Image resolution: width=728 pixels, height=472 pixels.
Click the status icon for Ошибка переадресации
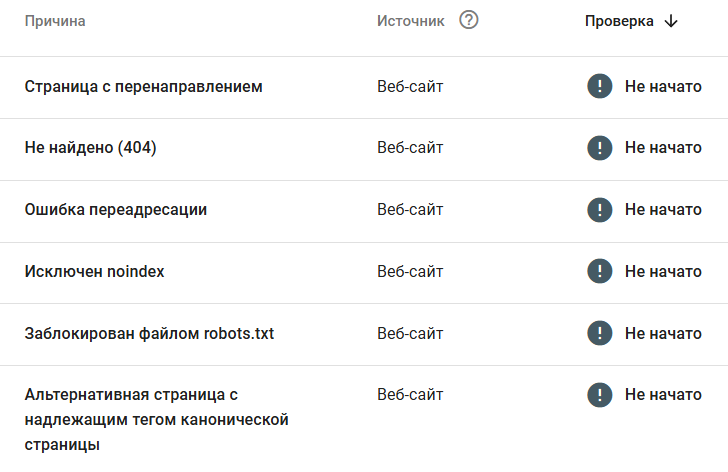[x=600, y=210]
